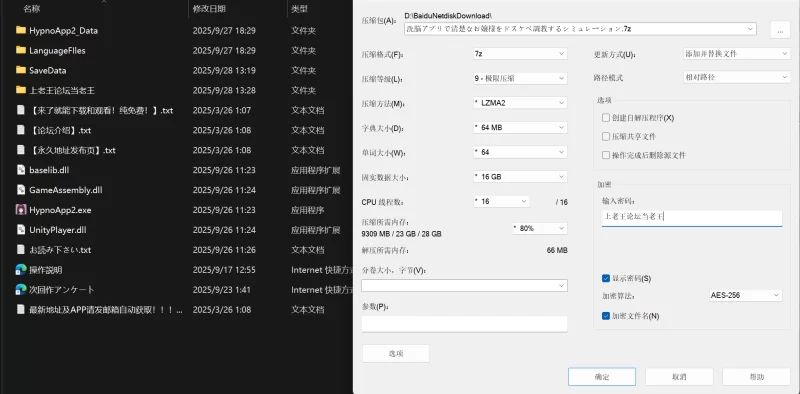Click the 【来了就能下载和观看！纯免费！】.txt file icon

coord(21,110)
